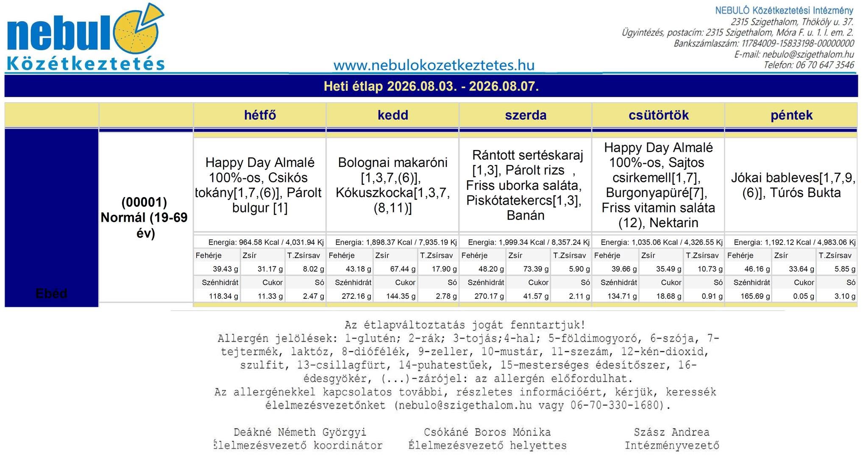The width and height of the screenshot is (868, 476).
Task: Select the hétfő column header
Action: 260,115
